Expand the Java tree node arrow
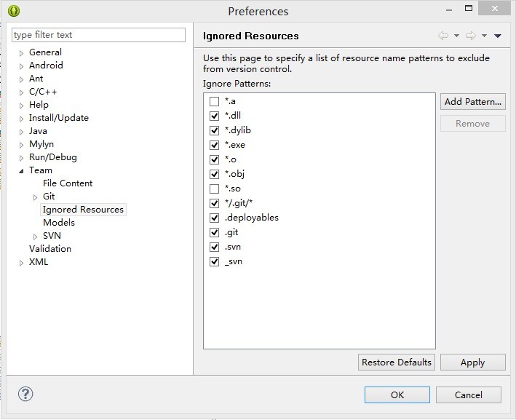Screen dimensions: 516x420 tap(21, 132)
